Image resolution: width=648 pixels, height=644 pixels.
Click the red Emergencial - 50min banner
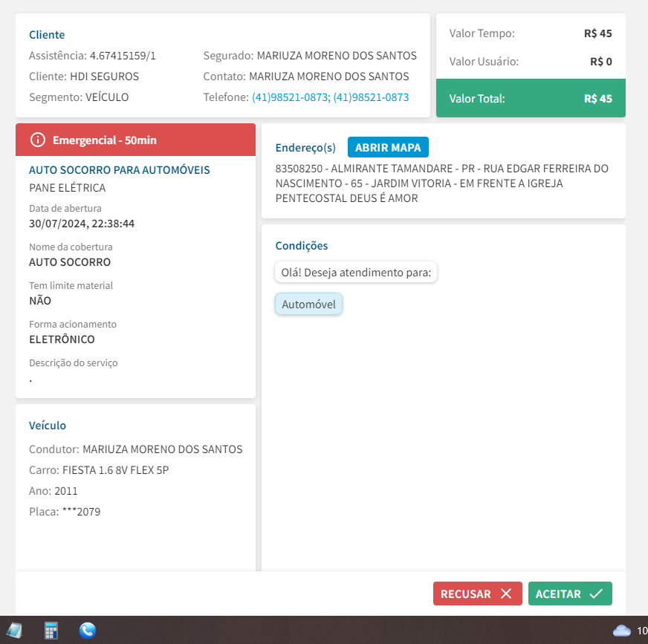tap(135, 140)
